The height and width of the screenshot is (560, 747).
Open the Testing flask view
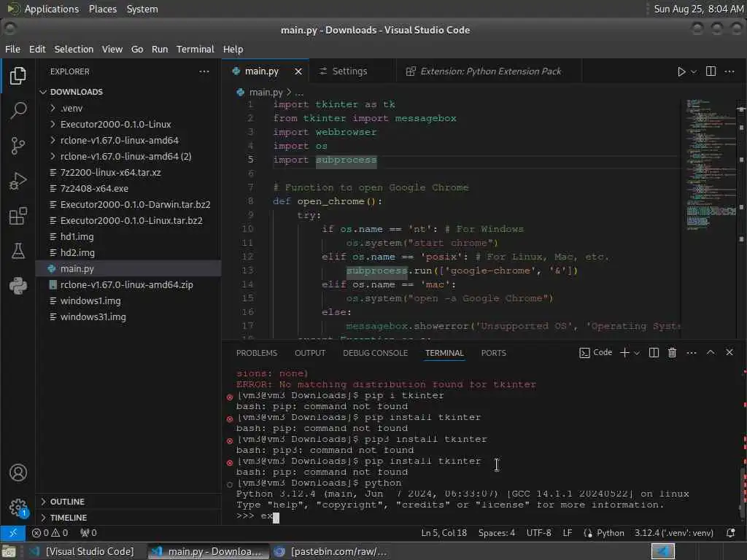(x=18, y=251)
